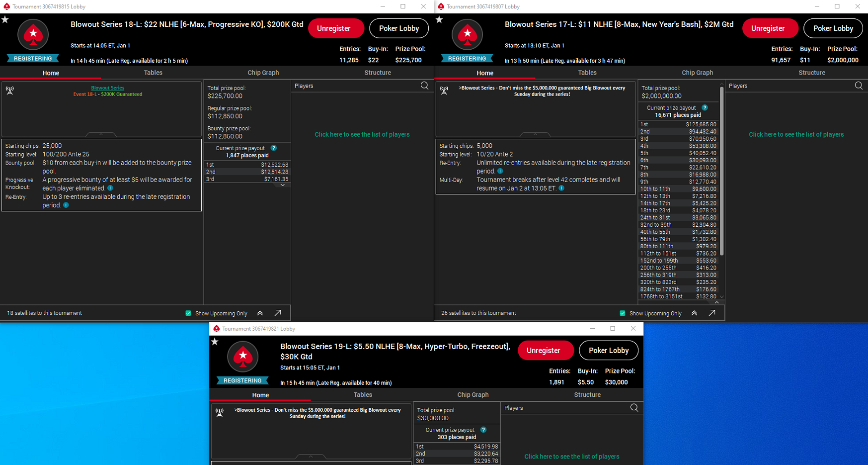
Task: Switch to Chip Graph tab in 18-L lobby
Action: 263,73
